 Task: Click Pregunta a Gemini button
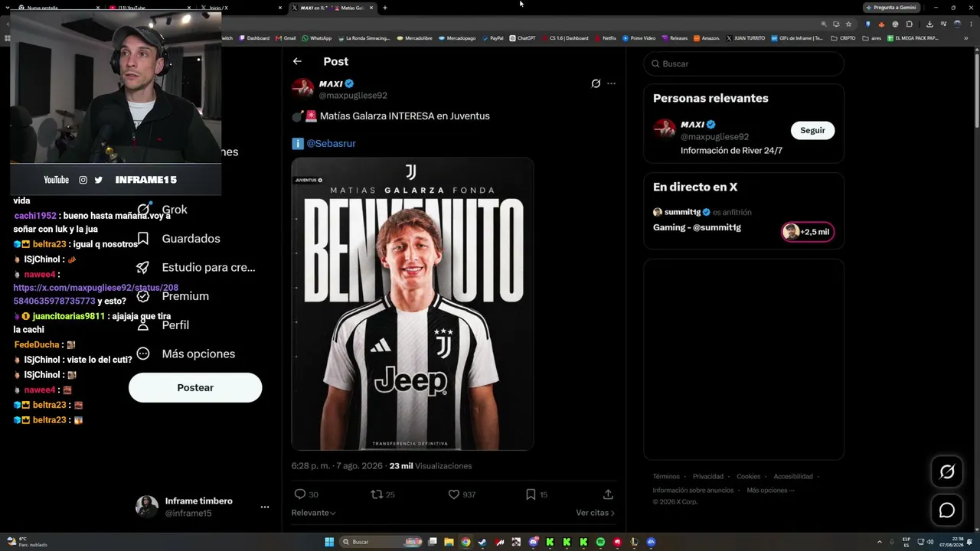[891, 8]
